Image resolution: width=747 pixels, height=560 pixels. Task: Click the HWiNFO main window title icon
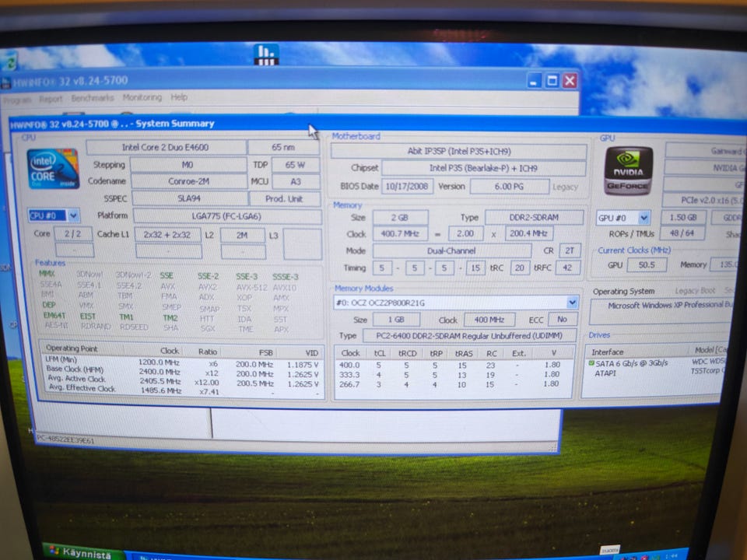click(x=6, y=83)
